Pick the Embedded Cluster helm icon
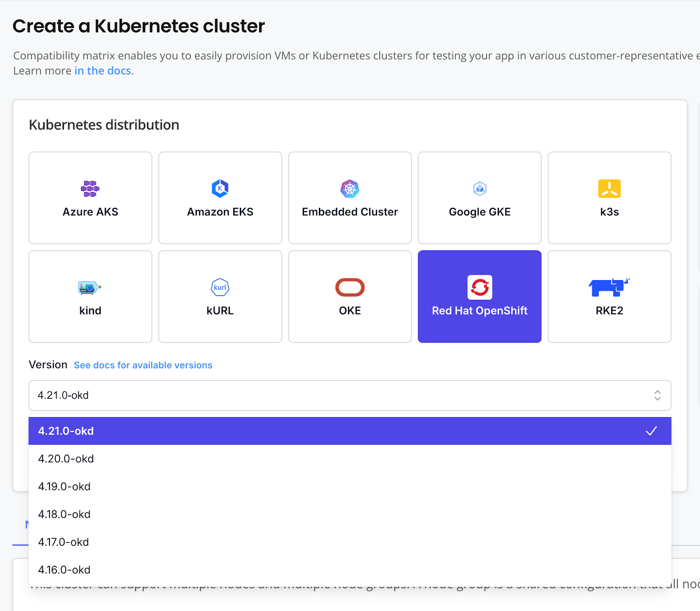700x611 pixels. (x=350, y=189)
